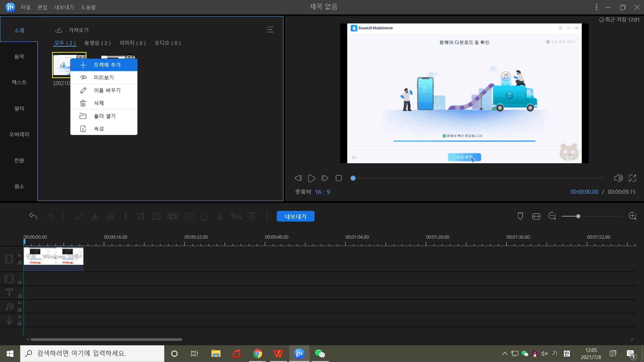Viewport: 644px width, 362px height.
Task: Mute the video track's audio
Action: tap(20, 255)
